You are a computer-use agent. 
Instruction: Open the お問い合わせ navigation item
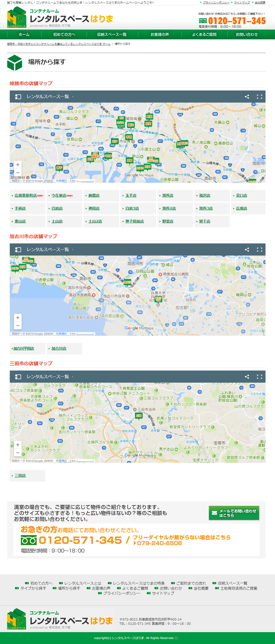click(247, 35)
